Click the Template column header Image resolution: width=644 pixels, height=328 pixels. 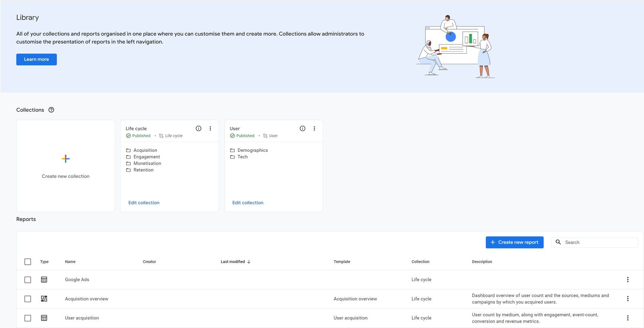[x=342, y=262]
